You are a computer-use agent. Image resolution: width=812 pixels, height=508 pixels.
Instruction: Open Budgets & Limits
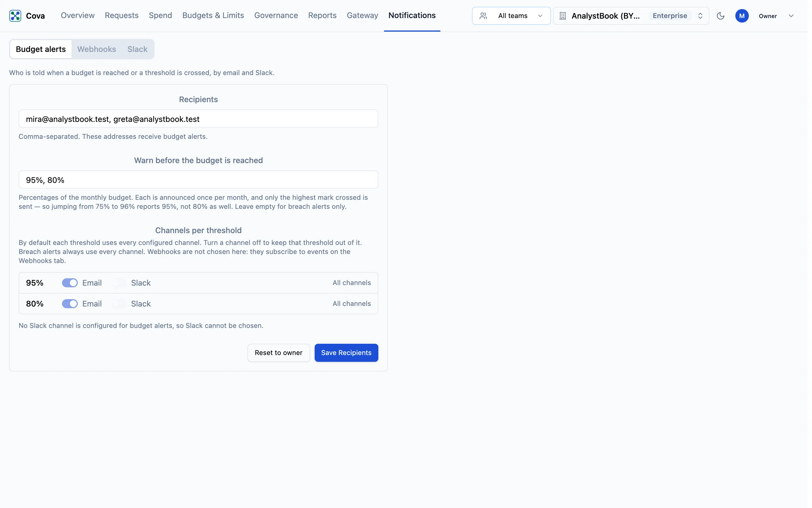coord(213,16)
